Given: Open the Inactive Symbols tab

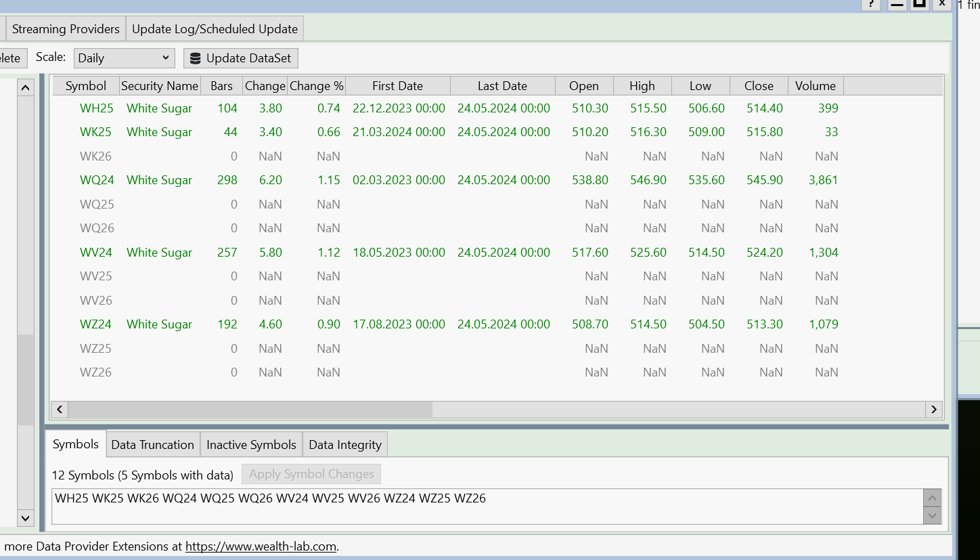Looking at the screenshot, I should 251,445.
